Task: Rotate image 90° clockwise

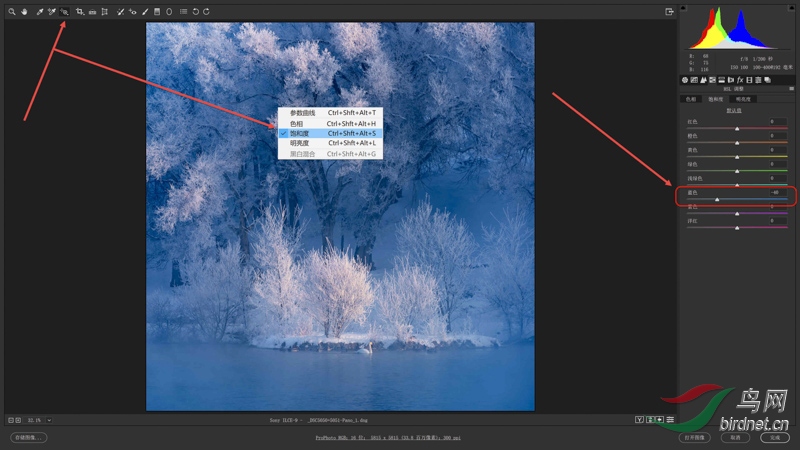Action: coord(206,12)
